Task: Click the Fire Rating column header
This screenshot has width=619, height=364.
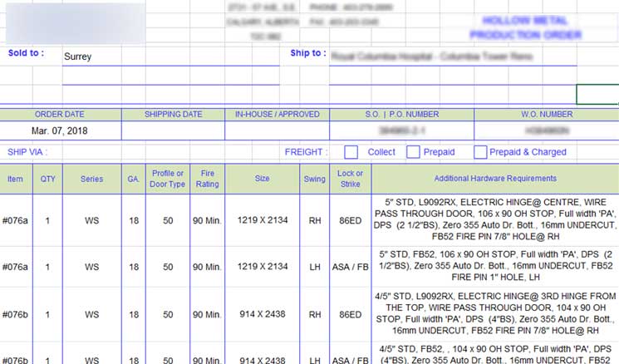Action: 208,179
